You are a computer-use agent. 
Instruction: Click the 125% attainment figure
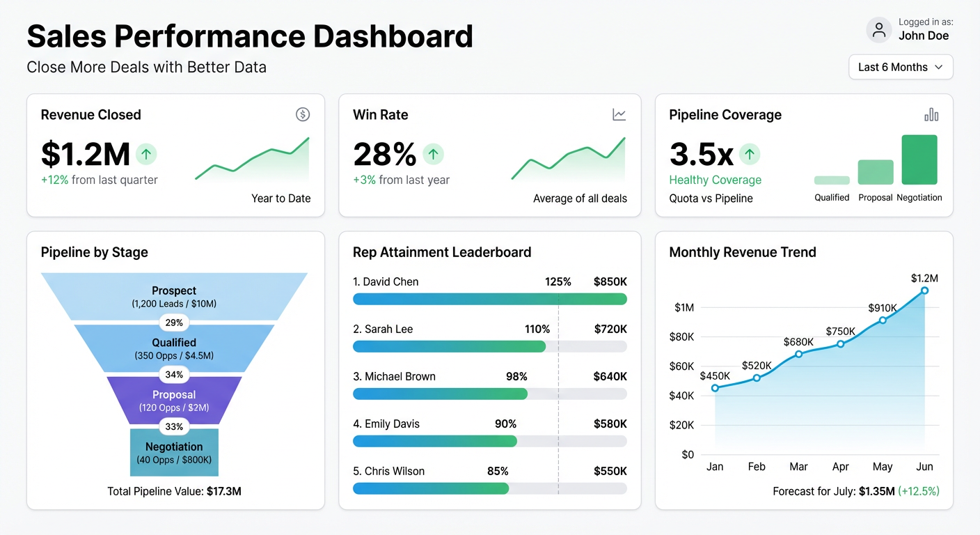click(558, 281)
